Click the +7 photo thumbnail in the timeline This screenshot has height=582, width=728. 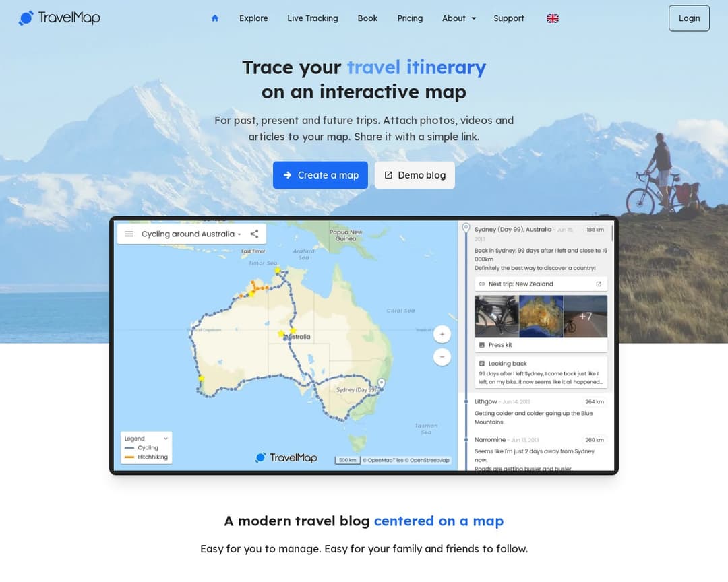click(585, 316)
